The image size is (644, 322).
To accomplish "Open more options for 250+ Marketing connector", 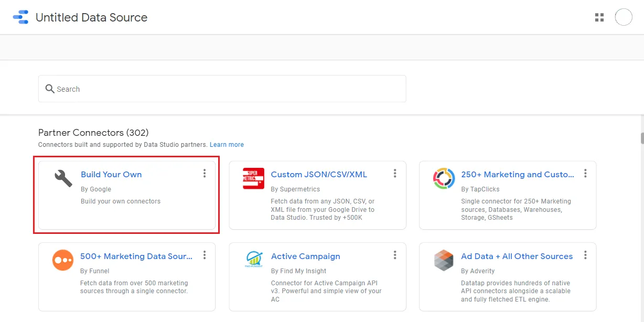I will click(x=585, y=174).
